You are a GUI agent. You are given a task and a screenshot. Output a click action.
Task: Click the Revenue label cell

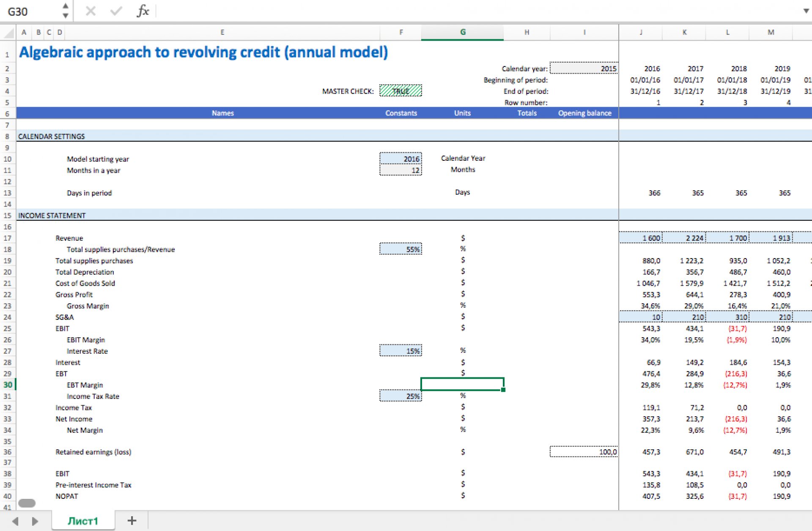point(69,238)
